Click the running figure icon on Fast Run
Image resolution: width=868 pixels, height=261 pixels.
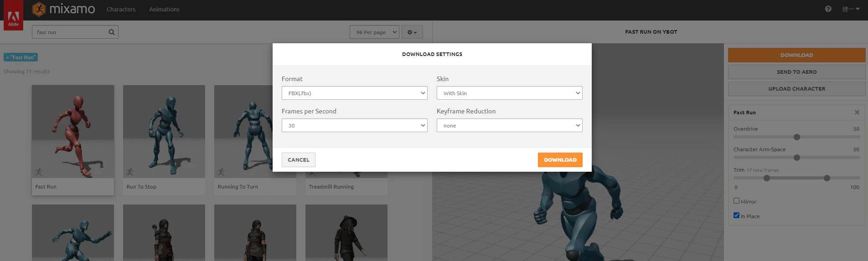[38, 172]
